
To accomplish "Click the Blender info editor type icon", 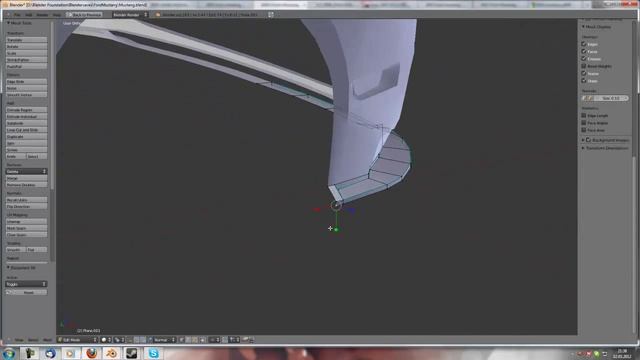I will (x=8, y=14).
